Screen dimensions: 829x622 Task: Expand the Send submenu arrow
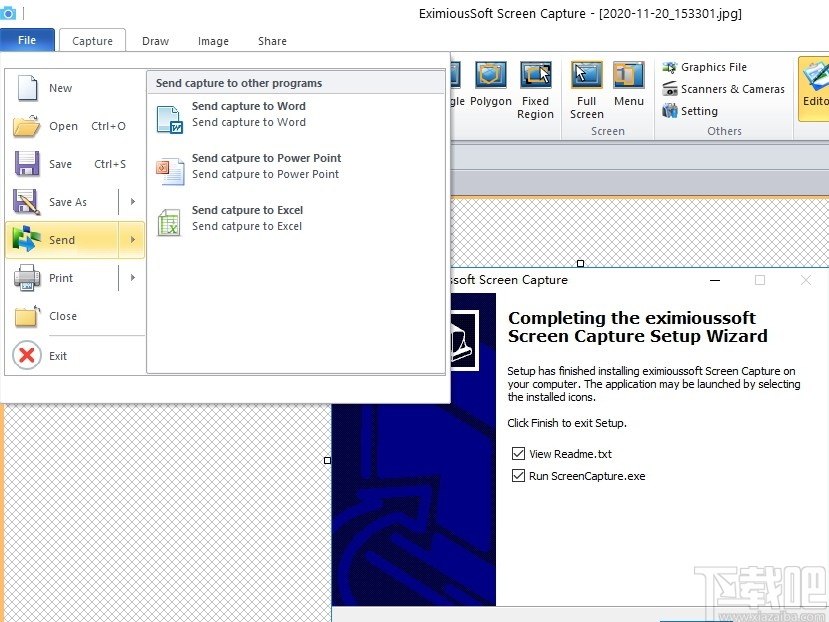tap(131, 239)
